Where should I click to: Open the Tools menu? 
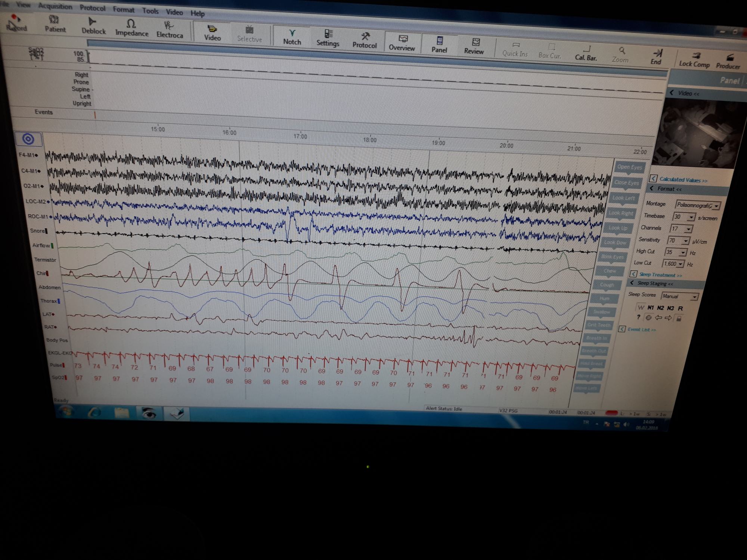click(150, 11)
